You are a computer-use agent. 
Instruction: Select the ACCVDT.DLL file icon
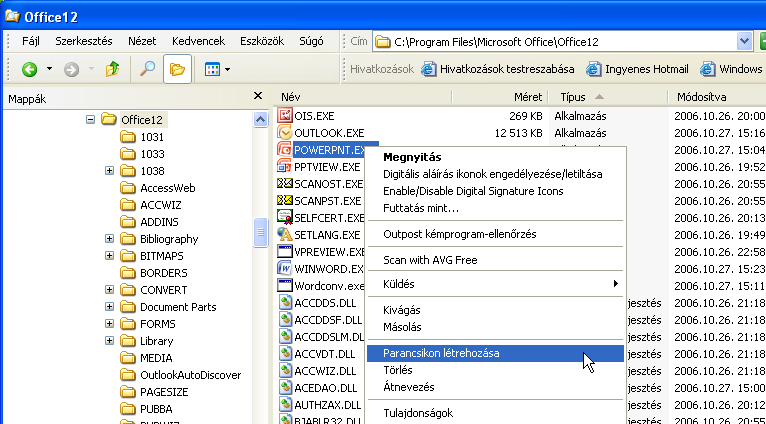(284, 354)
